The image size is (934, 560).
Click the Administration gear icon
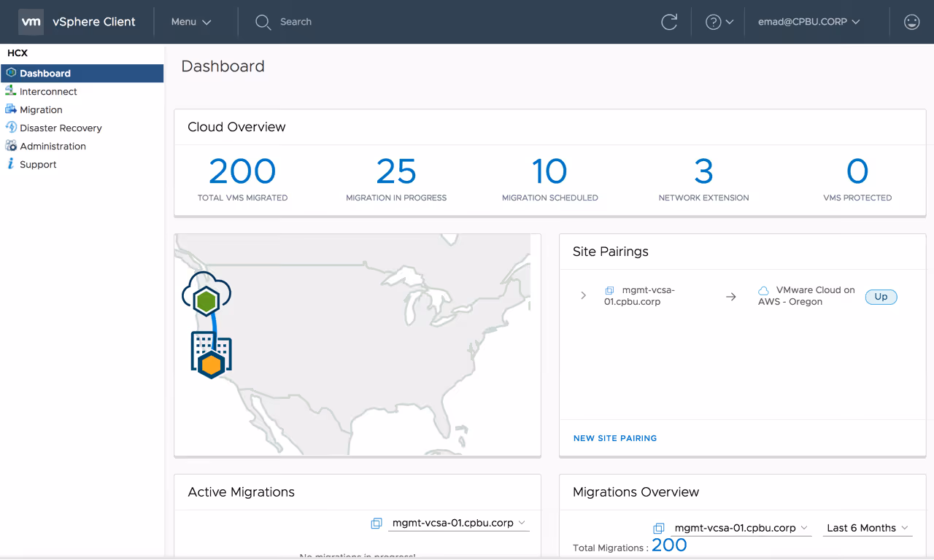click(x=11, y=145)
